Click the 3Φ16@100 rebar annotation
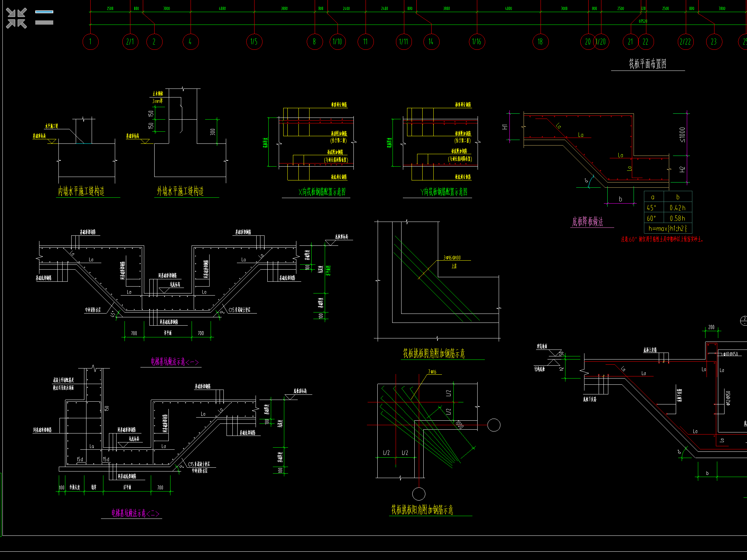The height and width of the screenshot is (560, 747). [x=452, y=258]
